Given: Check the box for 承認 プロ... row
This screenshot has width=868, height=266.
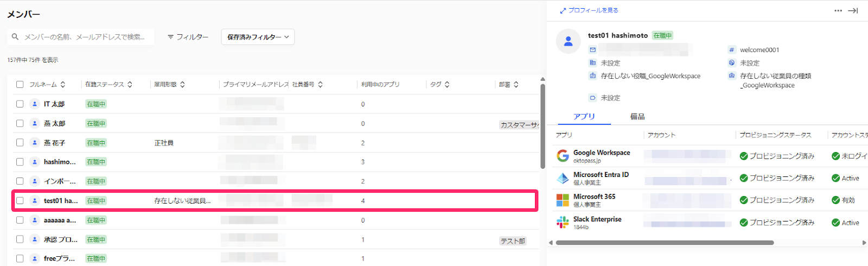Looking at the screenshot, I should click(x=20, y=239).
